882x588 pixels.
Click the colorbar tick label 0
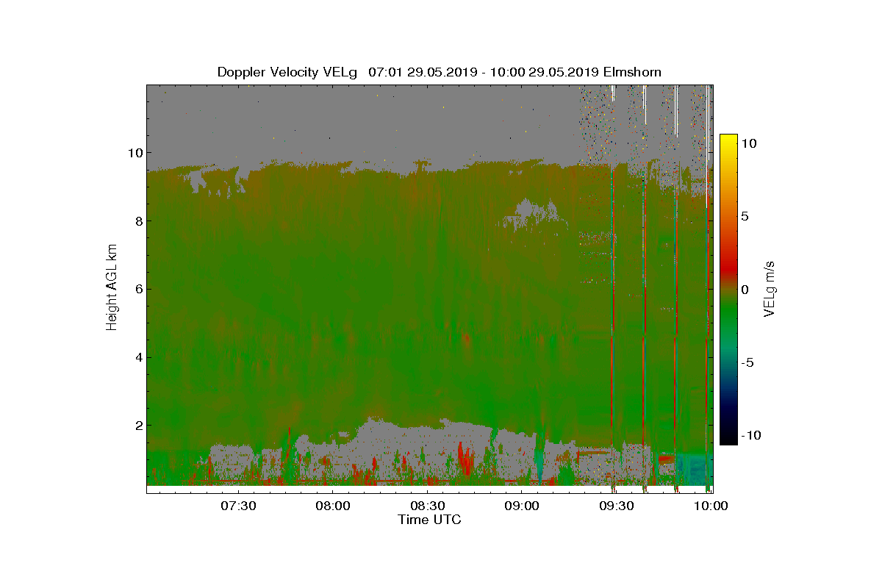tap(745, 290)
